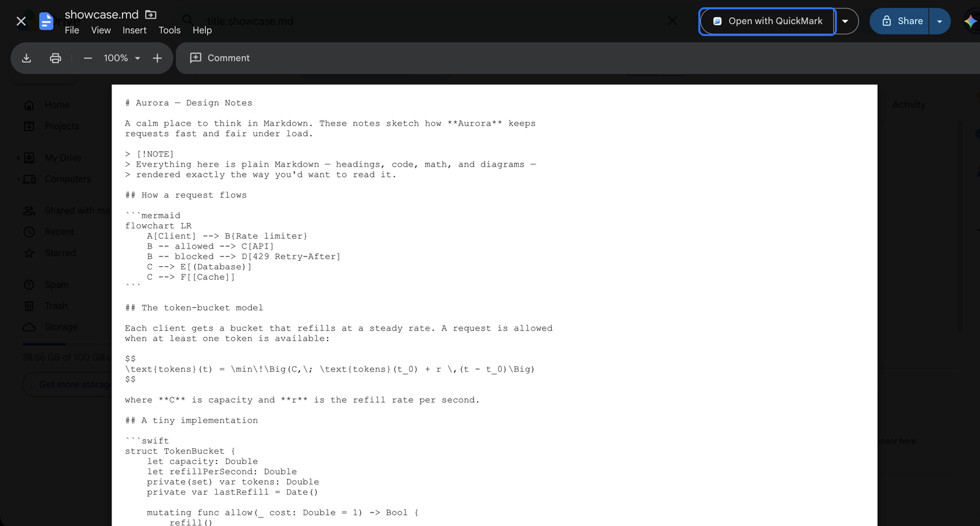Click the Spam warning icon

coord(29,285)
